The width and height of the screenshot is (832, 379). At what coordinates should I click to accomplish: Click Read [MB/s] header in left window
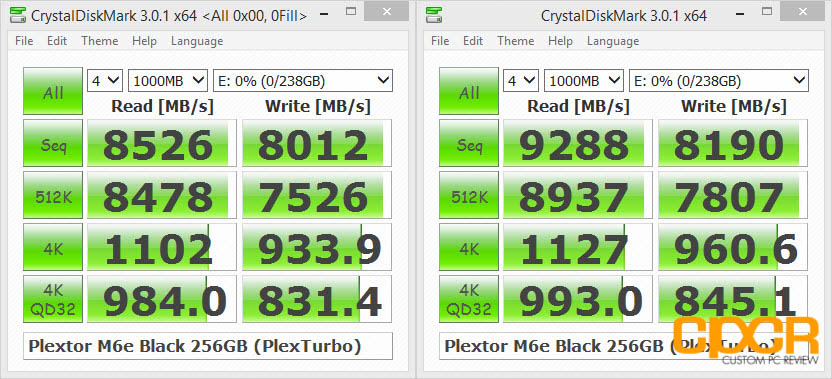162,106
